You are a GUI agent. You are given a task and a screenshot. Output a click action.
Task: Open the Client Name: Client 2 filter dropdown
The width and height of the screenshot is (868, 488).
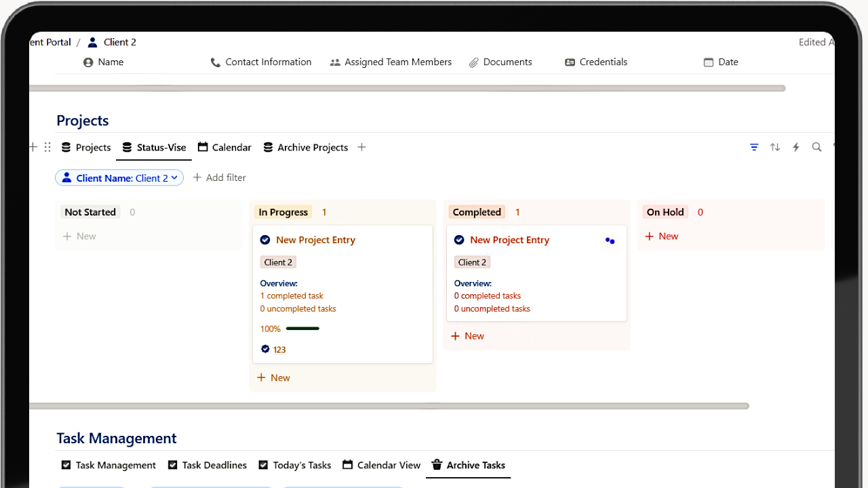click(119, 178)
